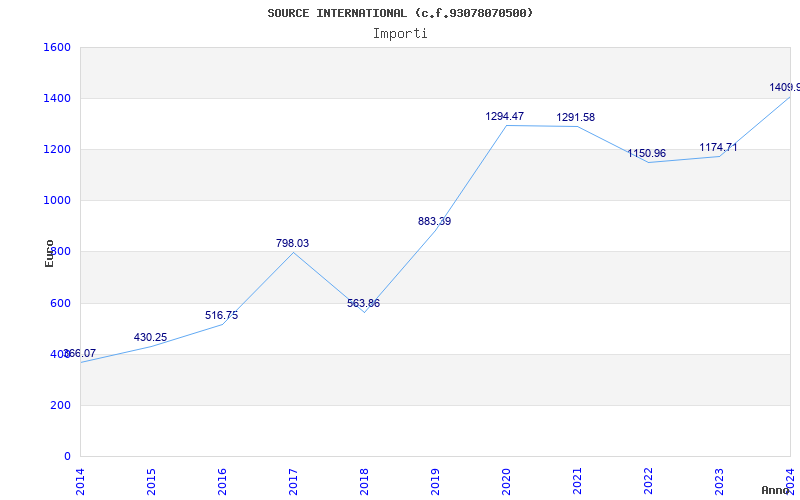Click the 2024 year axis label
The width and height of the screenshot is (800, 500).
791,479
